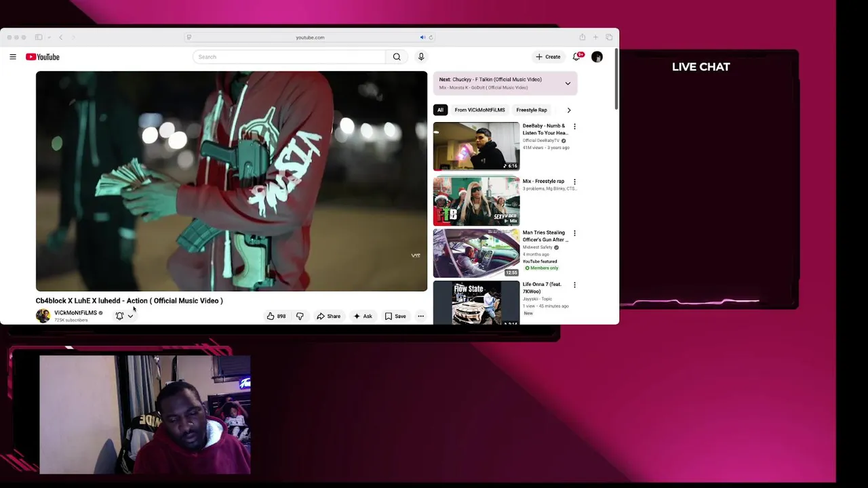Click the Safari share icon
The height and width of the screenshot is (488, 868).
582,37
